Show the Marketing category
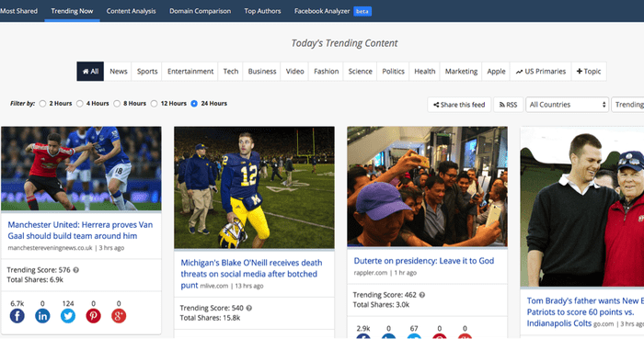Screen dimensions: 644x339 461,72
